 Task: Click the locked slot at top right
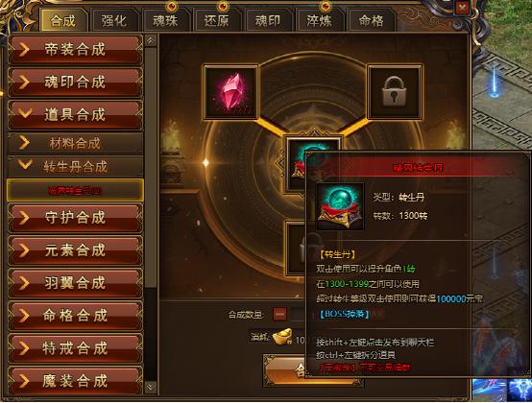click(x=395, y=92)
